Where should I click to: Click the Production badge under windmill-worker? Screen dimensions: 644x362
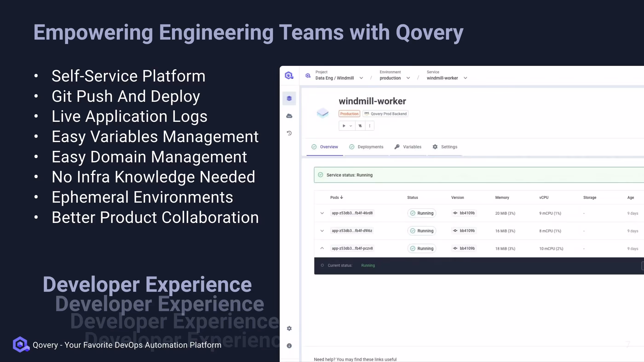pyautogui.click(x=349, y=113)
